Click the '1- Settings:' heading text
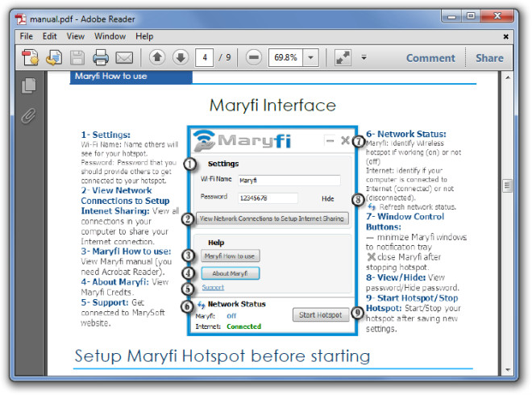Viewport: 532px width, 395px height. coord(106,135)
